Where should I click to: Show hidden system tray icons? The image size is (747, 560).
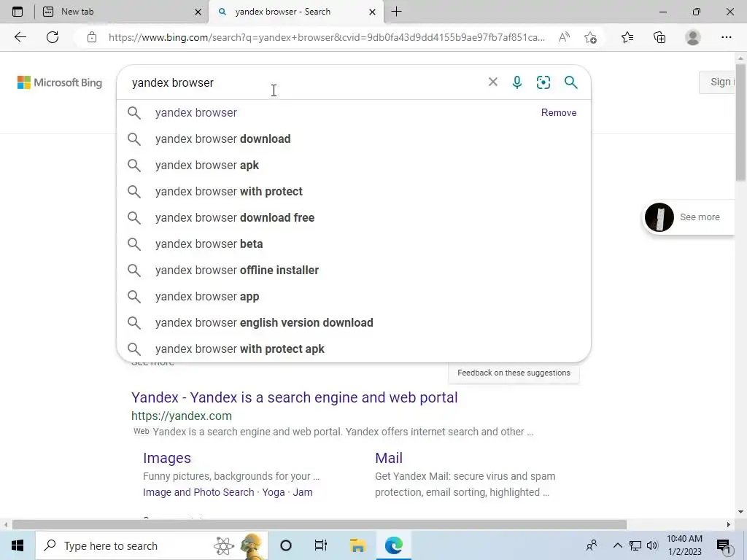tap(617, 545)
